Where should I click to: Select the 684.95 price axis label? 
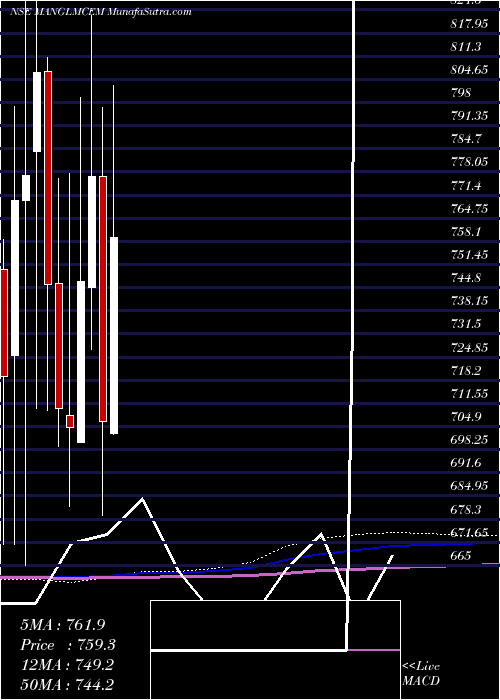469,487
